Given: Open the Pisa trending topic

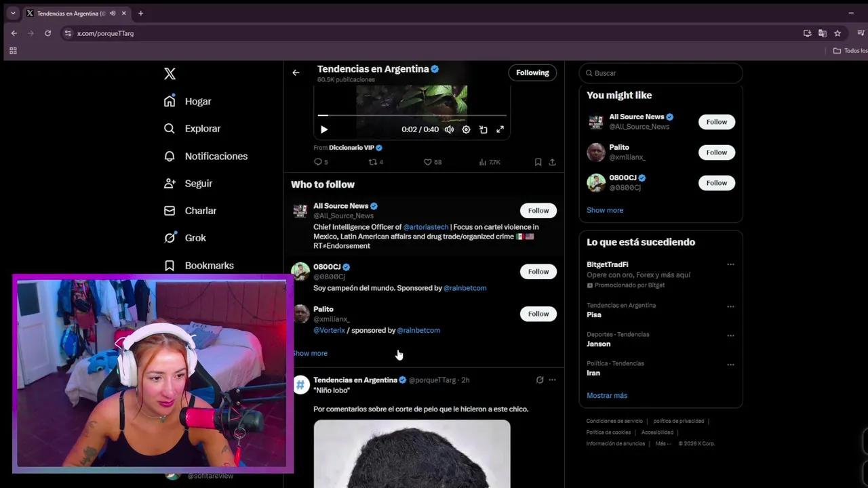Looking at the screenshot, I should pyautogui.click(x=594, y=315).
